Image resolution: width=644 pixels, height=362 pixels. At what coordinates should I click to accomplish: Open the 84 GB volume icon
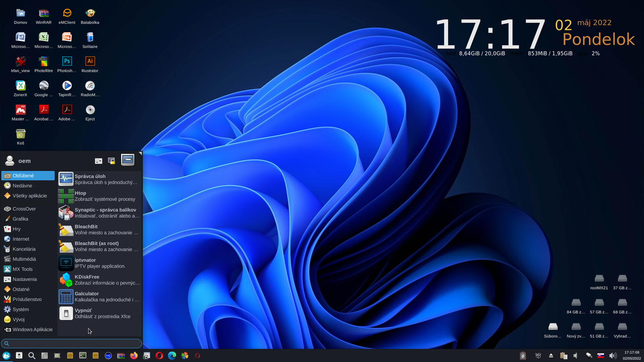pos(576,306)
